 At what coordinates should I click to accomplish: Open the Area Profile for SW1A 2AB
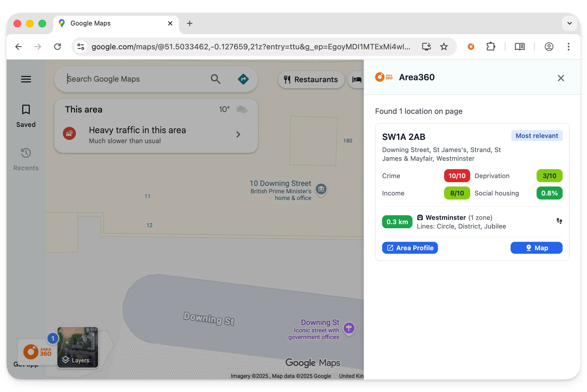410,248
